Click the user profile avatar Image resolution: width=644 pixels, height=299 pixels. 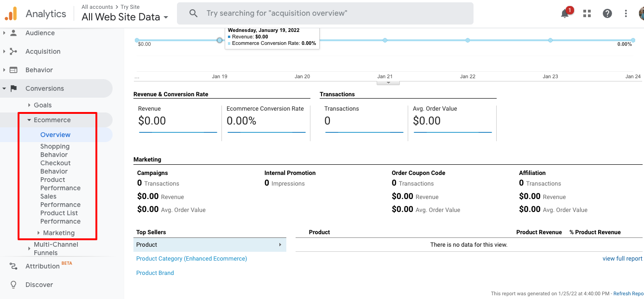click(641, 13)
